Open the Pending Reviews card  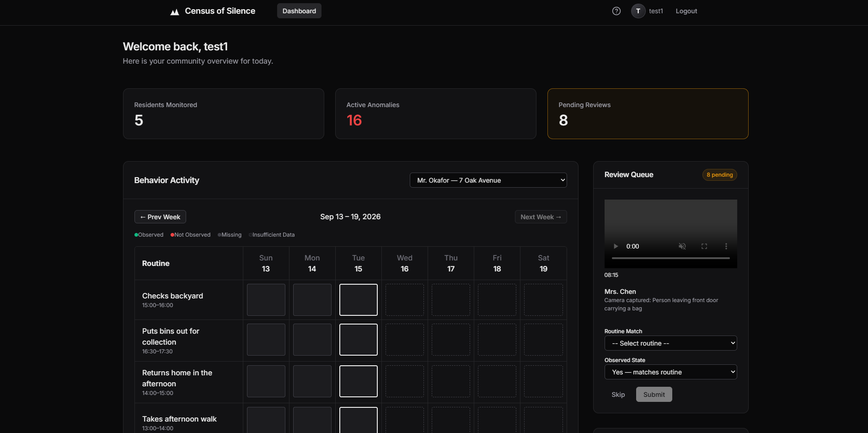click(x=648, y=114)
